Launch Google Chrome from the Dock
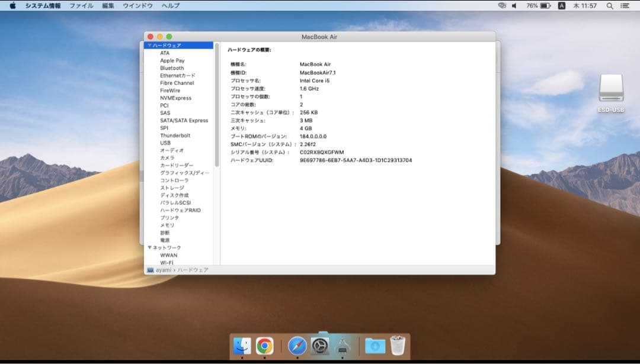640x364 pixels. coord(264,346)
